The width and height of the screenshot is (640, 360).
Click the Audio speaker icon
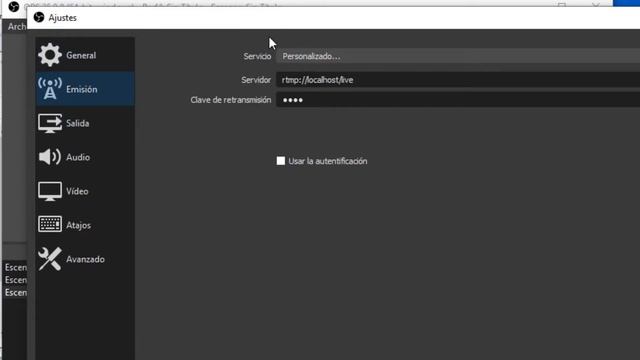[x=50, y=157]
